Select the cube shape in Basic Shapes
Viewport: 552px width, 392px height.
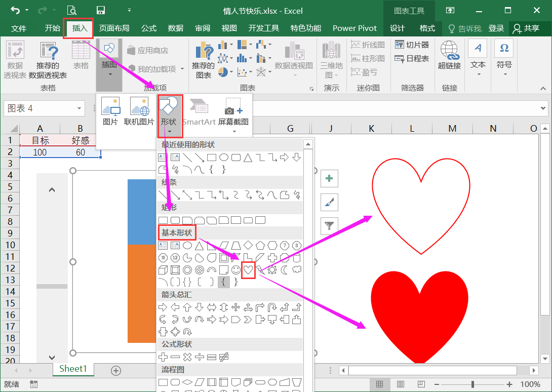pyautogui.click(x=163, y=270)
